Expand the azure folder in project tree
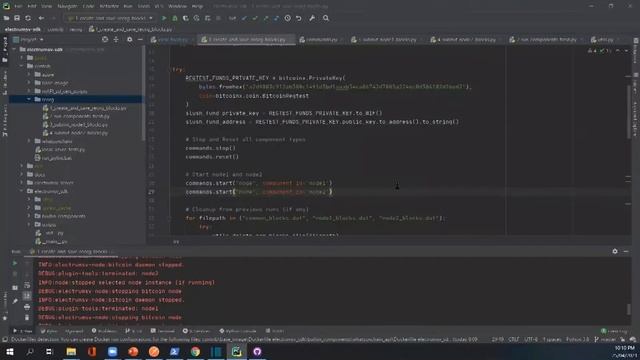Viewport: 640px width, 360px height. 29,74
